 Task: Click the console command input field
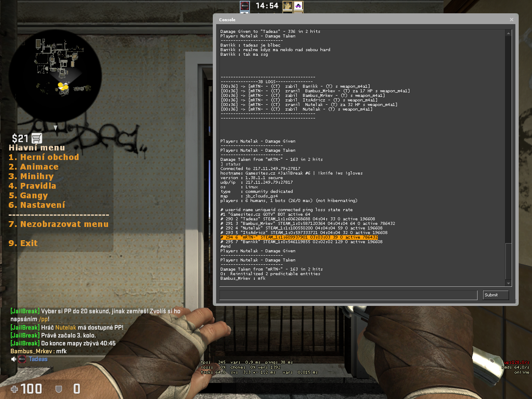click(348, 295)
